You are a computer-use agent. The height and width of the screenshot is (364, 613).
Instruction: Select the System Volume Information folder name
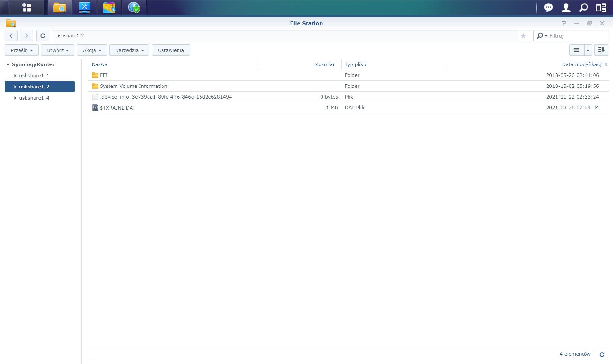point(133,86)
